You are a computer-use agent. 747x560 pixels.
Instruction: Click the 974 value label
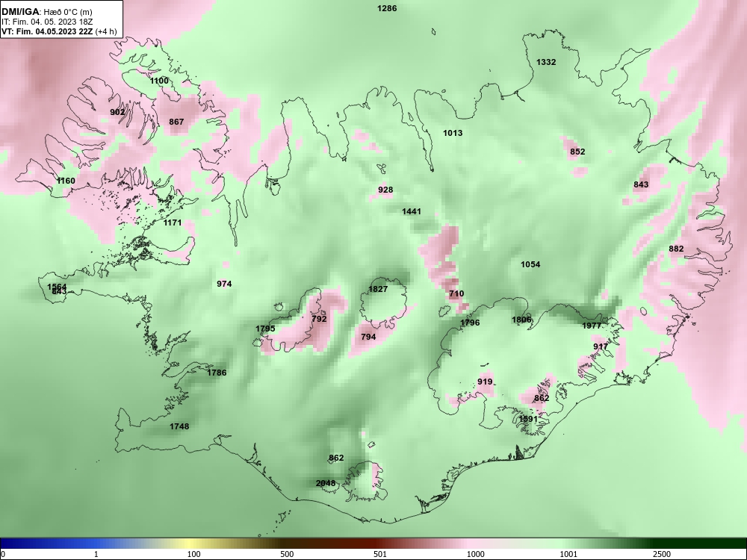[224, 284]
